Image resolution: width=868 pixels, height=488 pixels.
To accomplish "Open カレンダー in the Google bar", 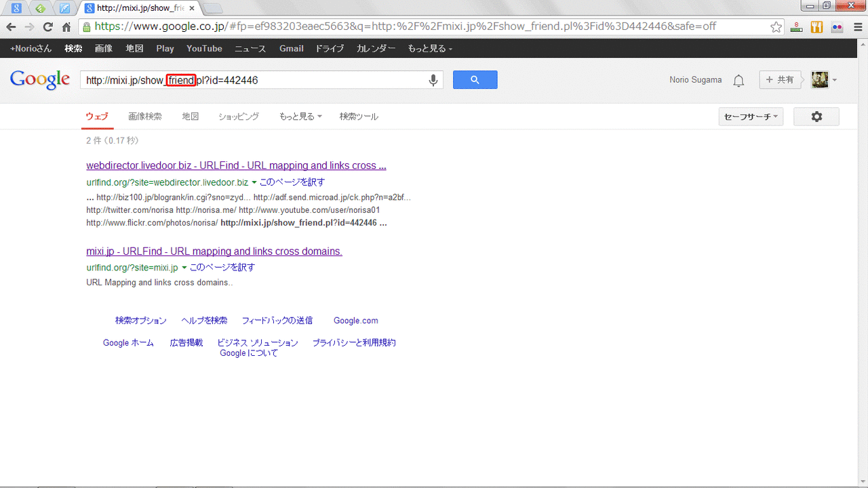I will pos(376,48).
